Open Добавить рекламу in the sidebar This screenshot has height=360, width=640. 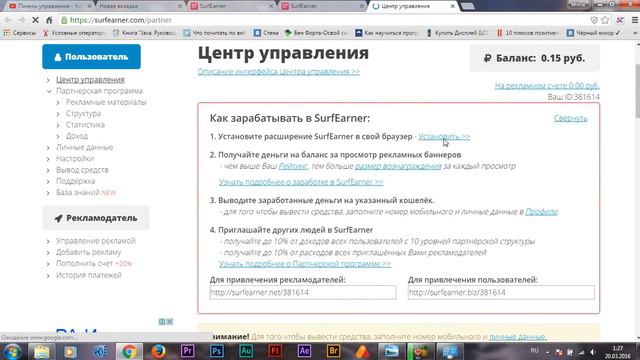tap(89, 252)
